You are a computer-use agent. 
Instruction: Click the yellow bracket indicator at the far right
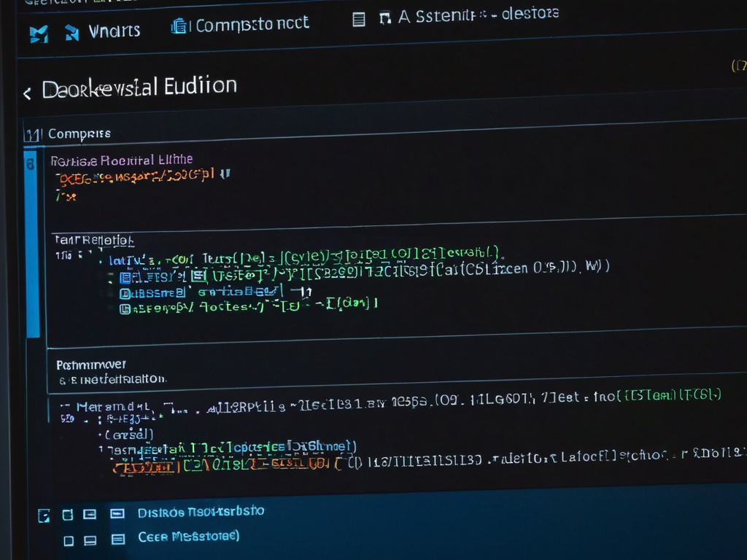click(x=739, y=66)
